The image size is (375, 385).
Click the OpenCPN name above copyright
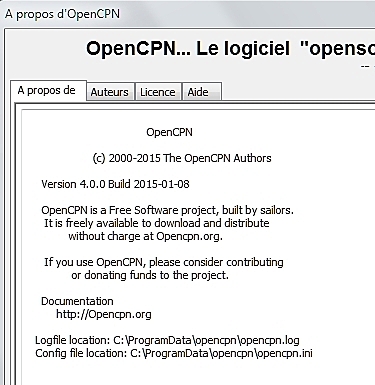click(x=169, y=132)
